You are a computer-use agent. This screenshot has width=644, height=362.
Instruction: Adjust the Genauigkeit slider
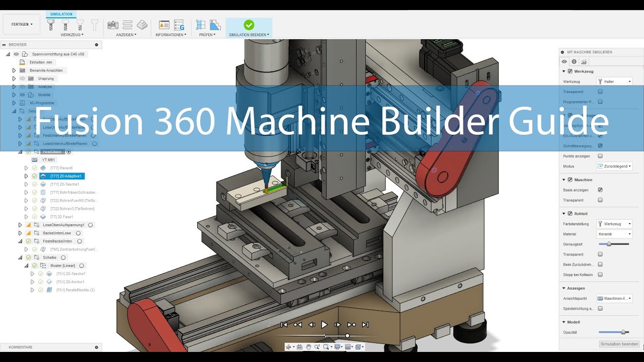coord(609,244)
